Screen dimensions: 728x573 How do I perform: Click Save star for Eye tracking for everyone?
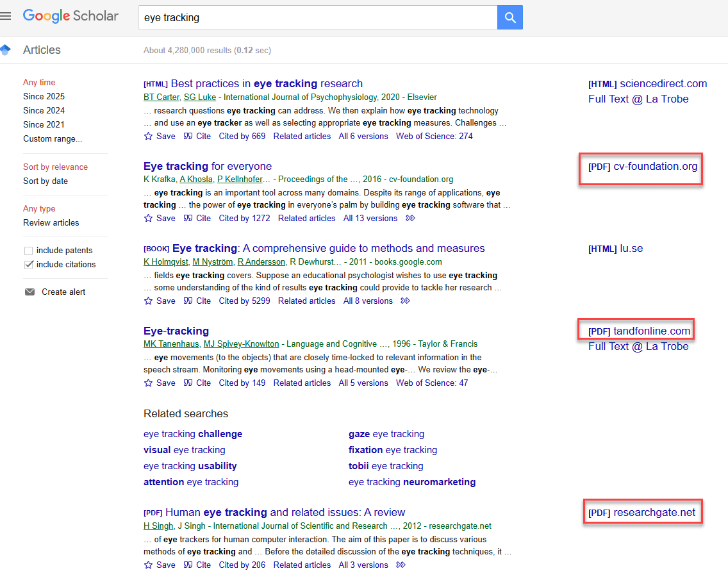[148, 219]
